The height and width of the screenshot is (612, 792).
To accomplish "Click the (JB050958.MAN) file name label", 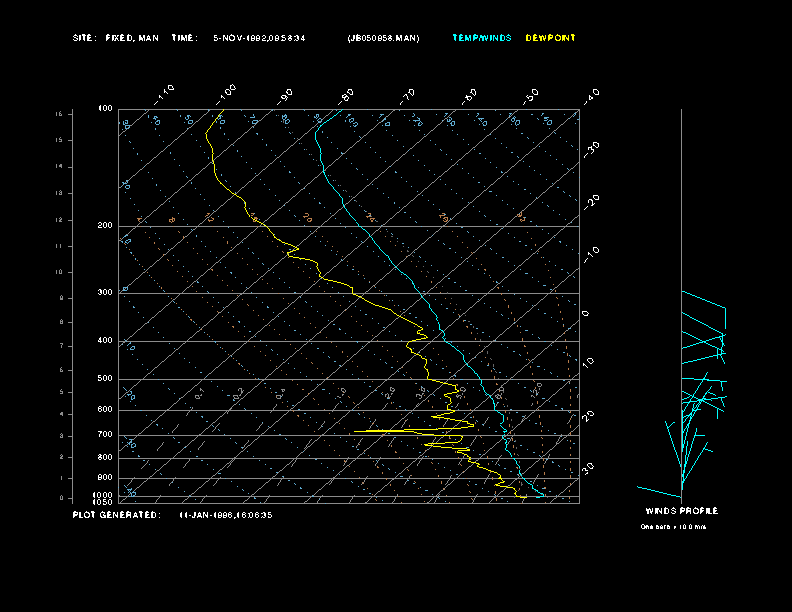I will coord(383,38).
